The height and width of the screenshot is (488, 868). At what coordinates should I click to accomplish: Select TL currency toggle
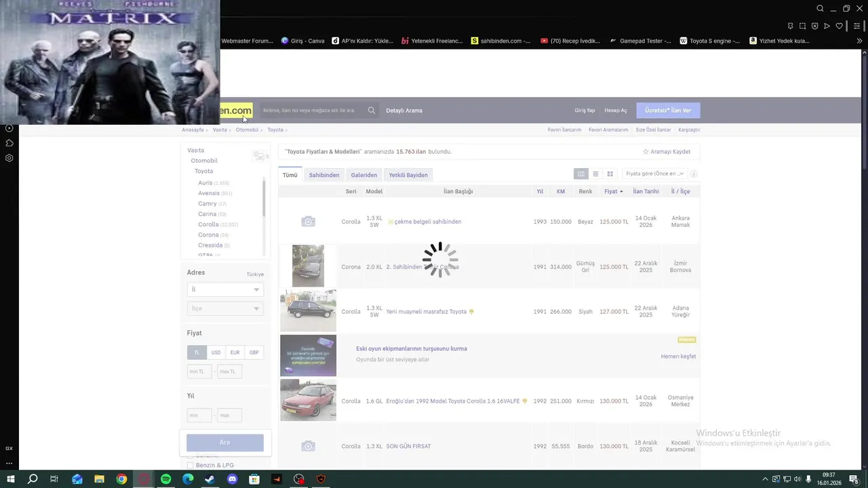(197, 352)
